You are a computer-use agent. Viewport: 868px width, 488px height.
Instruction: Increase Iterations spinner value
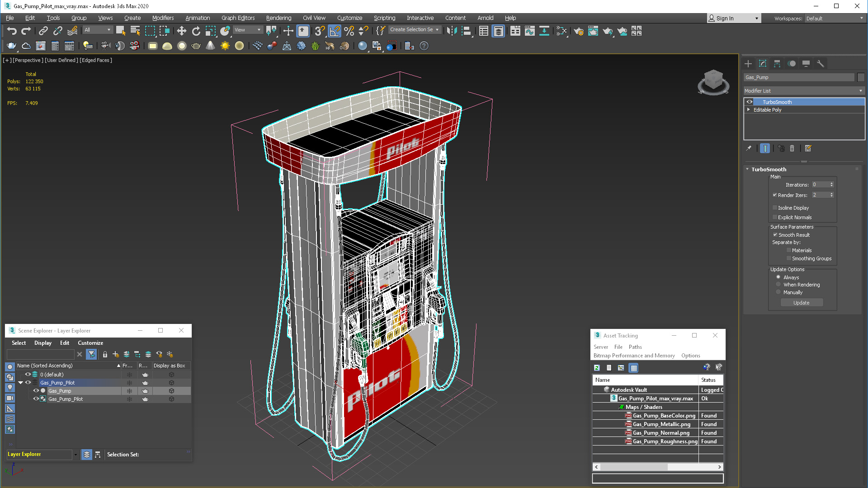[831, 183]
